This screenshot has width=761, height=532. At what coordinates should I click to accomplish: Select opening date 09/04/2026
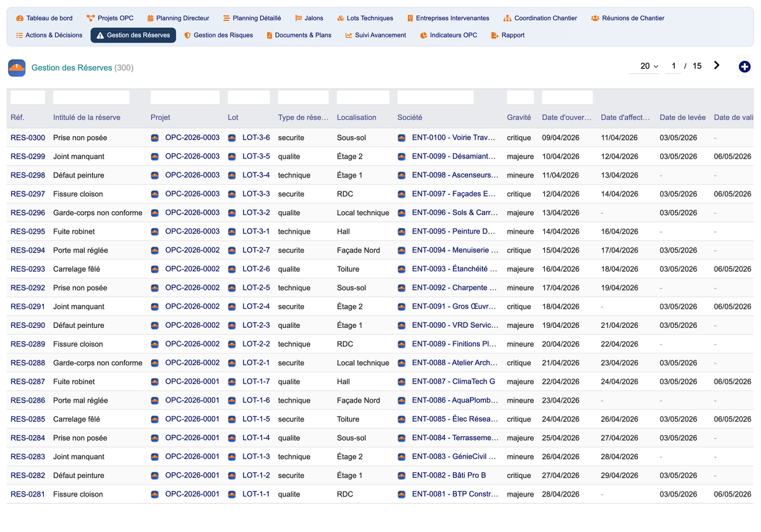point(561,138)
